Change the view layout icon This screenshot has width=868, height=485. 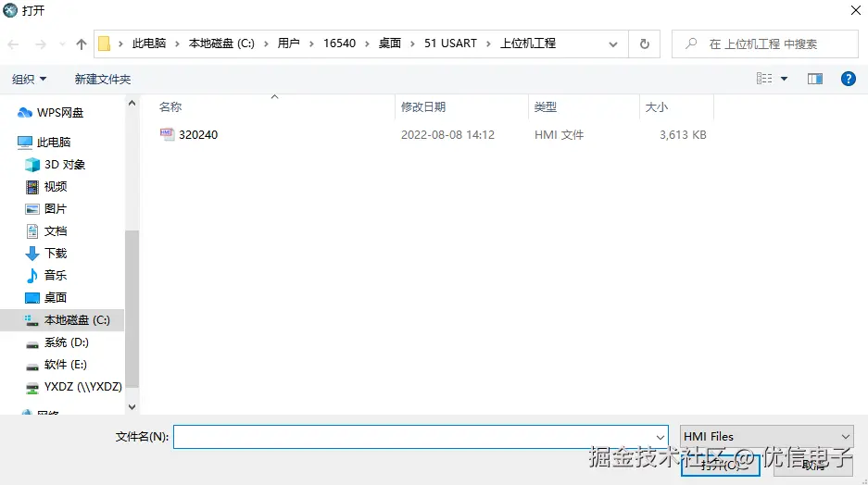tap(764, 79)
